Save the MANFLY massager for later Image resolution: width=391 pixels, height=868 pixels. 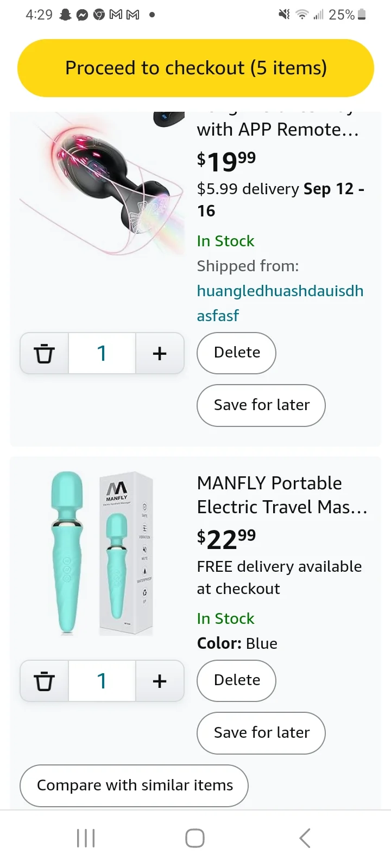pos(261,733)
